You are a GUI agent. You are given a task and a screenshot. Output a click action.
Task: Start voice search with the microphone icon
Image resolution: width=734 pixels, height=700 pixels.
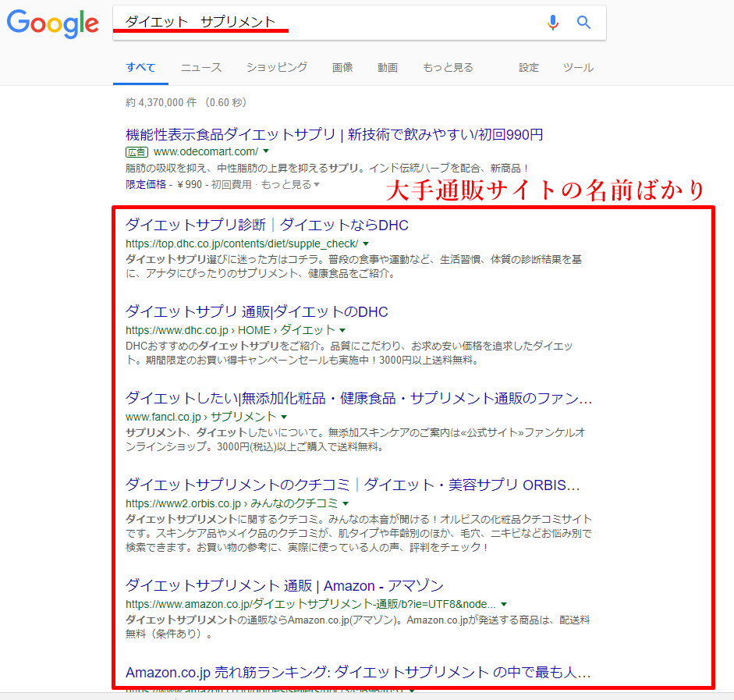tap(553, 22)
